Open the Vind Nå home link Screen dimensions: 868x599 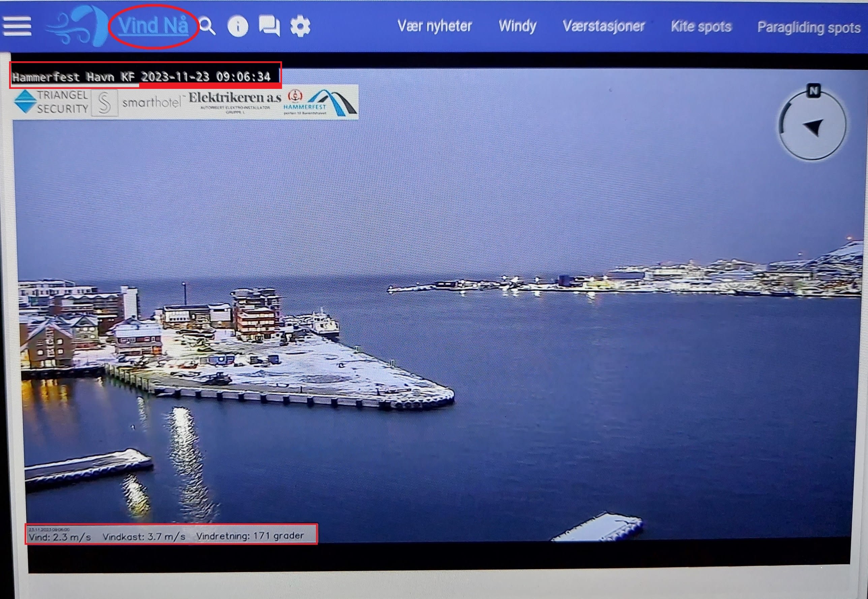(153, 26)
